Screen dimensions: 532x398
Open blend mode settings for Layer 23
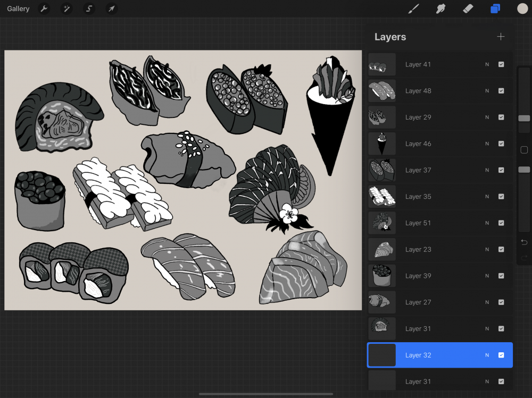coord(487,249)
